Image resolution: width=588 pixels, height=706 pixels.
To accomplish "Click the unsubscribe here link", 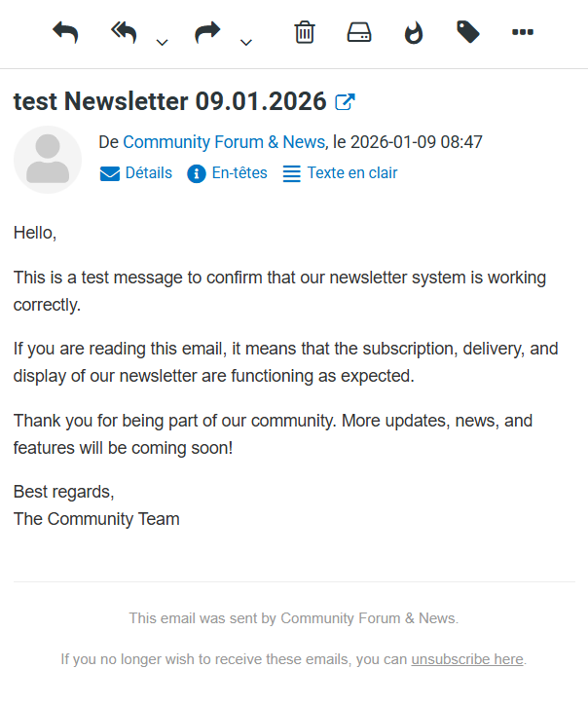I will click(467, 659).
